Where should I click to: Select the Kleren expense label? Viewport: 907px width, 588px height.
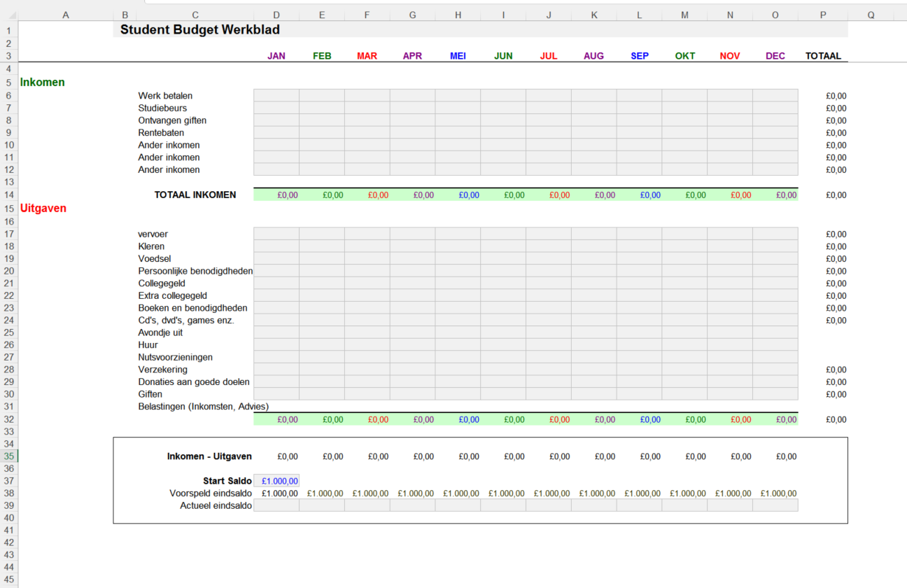click(x=151, y=246)
